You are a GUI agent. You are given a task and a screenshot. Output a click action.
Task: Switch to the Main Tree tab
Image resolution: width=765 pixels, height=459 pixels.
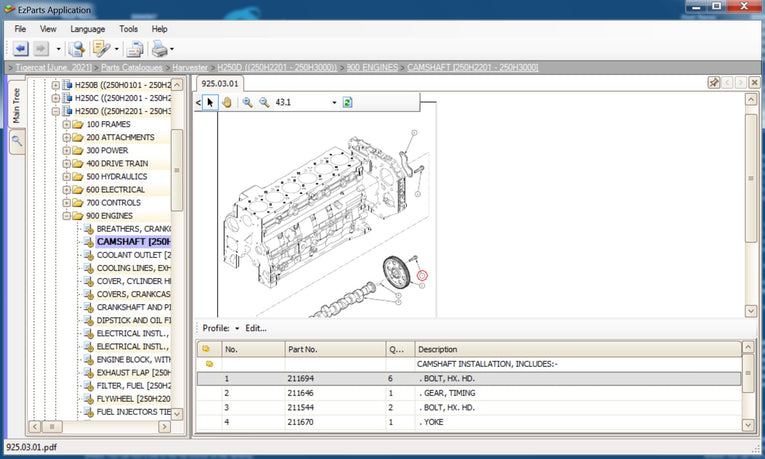tap(17, 106)
